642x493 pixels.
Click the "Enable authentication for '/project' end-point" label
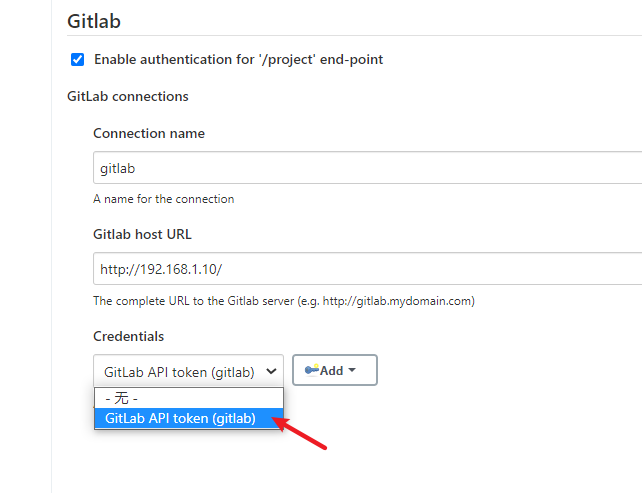click(x=238, y=59)
